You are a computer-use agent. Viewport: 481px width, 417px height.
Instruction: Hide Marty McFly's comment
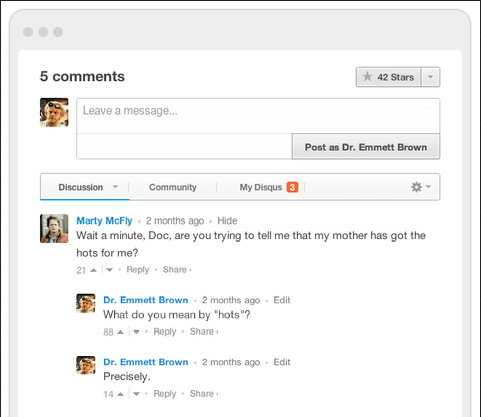pos(227,221)
